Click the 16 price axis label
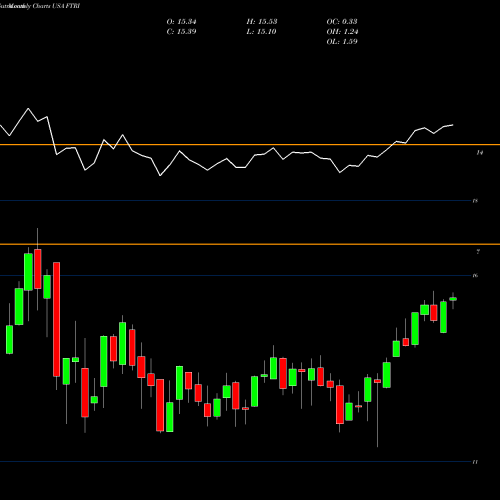 pyautogui.click(x=475, y=275)
